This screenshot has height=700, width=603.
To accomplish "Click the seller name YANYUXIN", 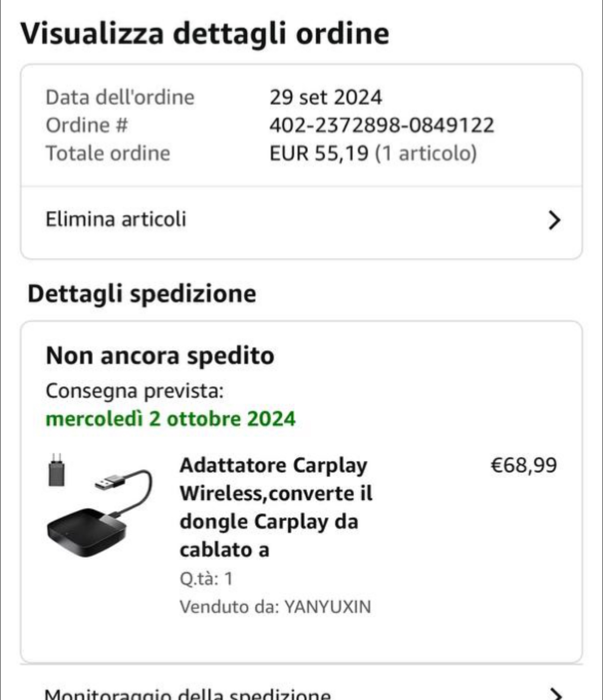I will 328,607.
